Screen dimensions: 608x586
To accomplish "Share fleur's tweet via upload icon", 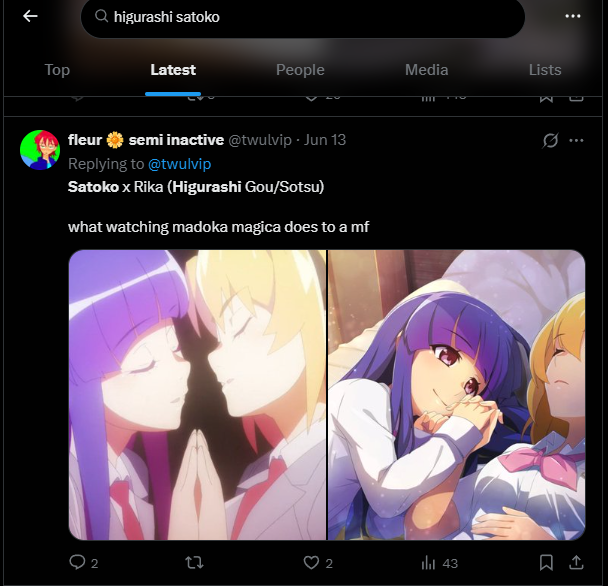I will [x=577, y=562].
